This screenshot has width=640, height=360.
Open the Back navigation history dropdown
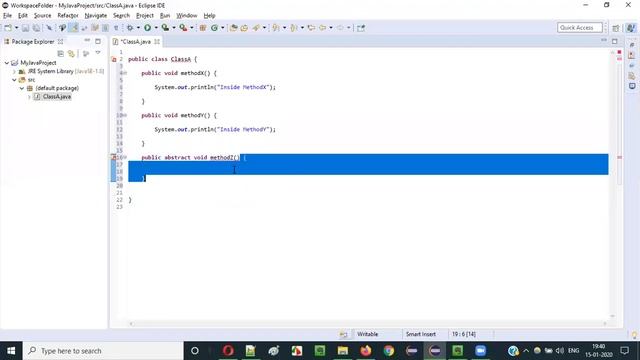pyautogui.click(x=331, y=28)
